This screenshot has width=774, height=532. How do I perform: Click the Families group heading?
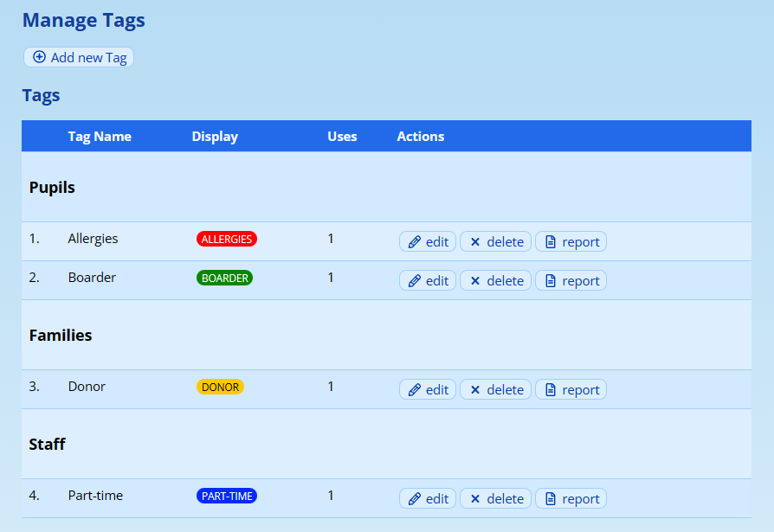[x=61, y=336]
